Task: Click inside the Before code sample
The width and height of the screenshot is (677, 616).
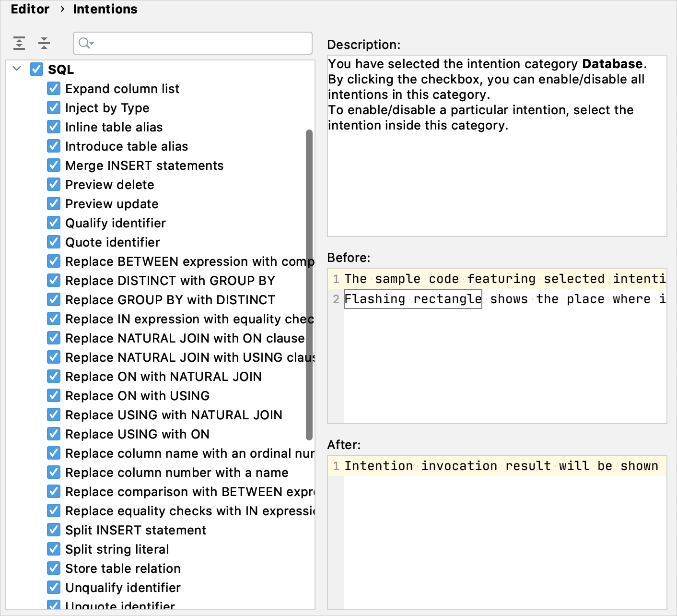Action: (x=503, y=360)
